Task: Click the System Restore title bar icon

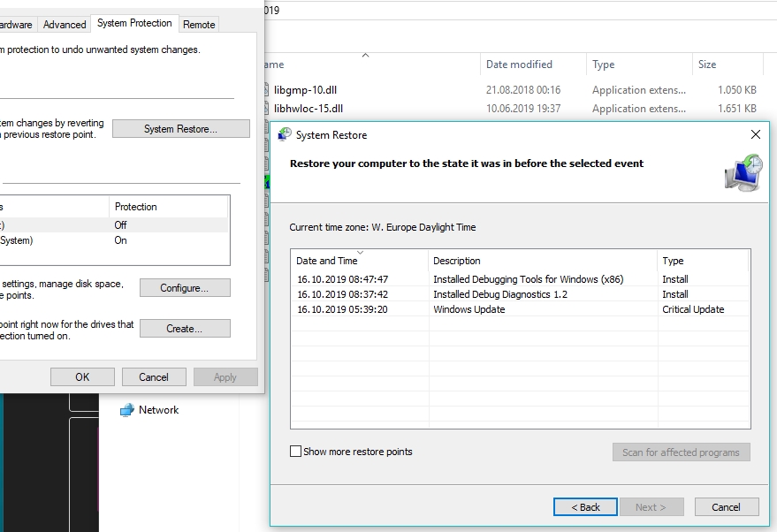Action: [285, 134]
